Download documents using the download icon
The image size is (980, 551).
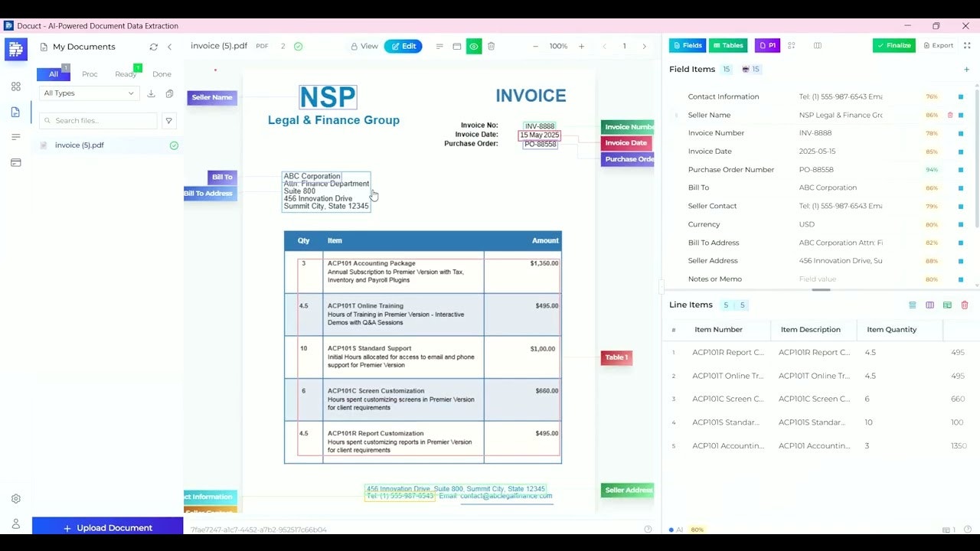tap(151, 93)
